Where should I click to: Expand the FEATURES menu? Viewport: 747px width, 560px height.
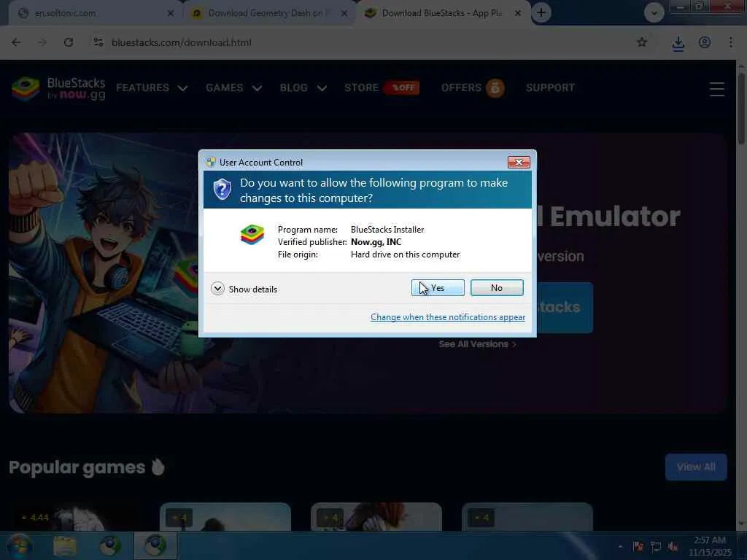coord(152,87)
